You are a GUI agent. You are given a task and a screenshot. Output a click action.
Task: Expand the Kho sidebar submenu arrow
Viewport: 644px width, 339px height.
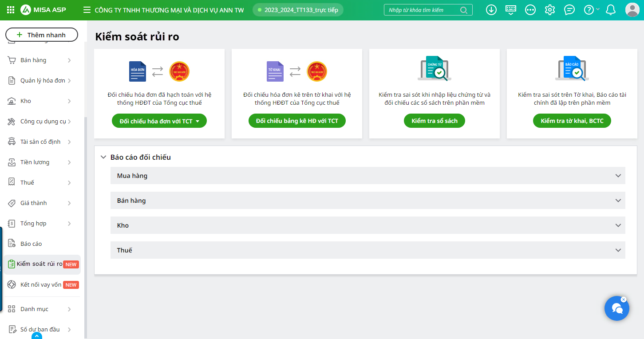[x=69, y=101]
